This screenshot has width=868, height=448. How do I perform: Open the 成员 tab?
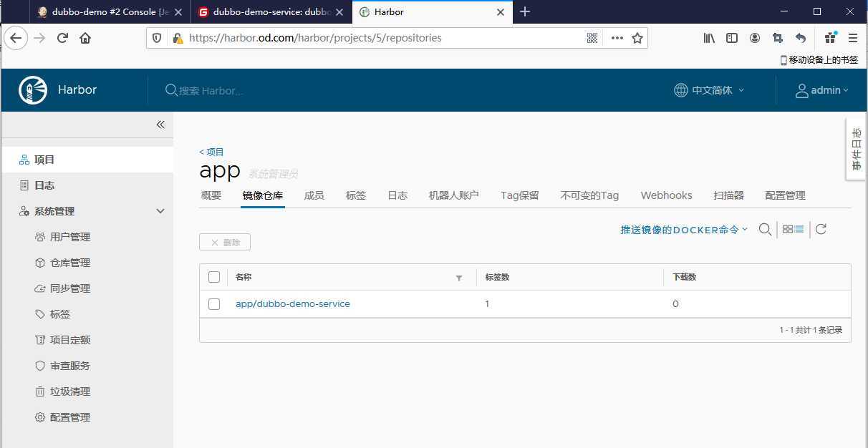tap(314, 195)
